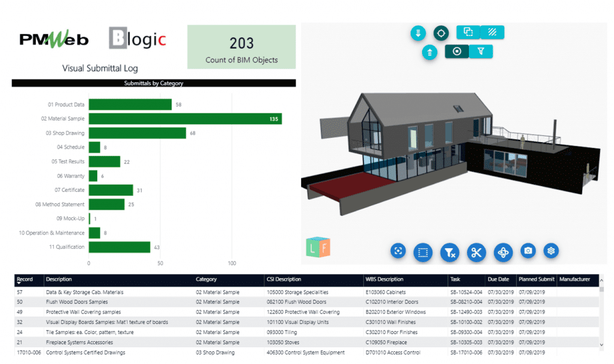Select the 03 Shop Drawing bar
Screen dimensions: 614x364
pyautogui.click(x=137, y=133)
